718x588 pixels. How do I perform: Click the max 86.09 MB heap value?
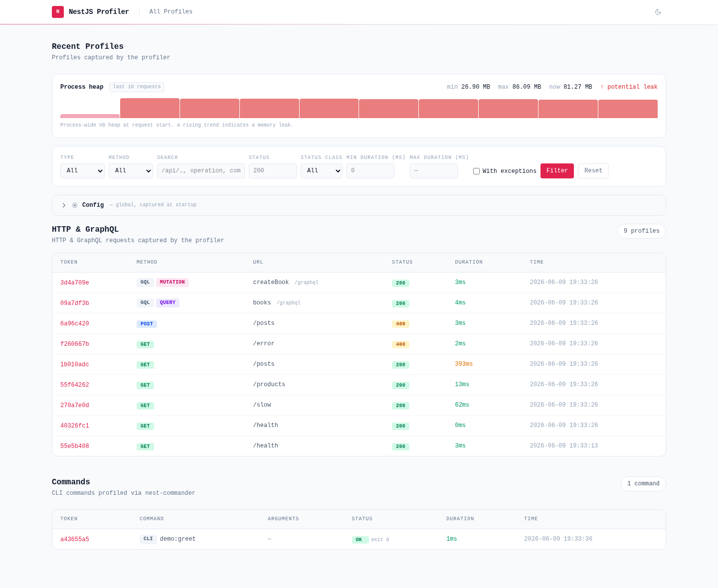coord(520,87)
